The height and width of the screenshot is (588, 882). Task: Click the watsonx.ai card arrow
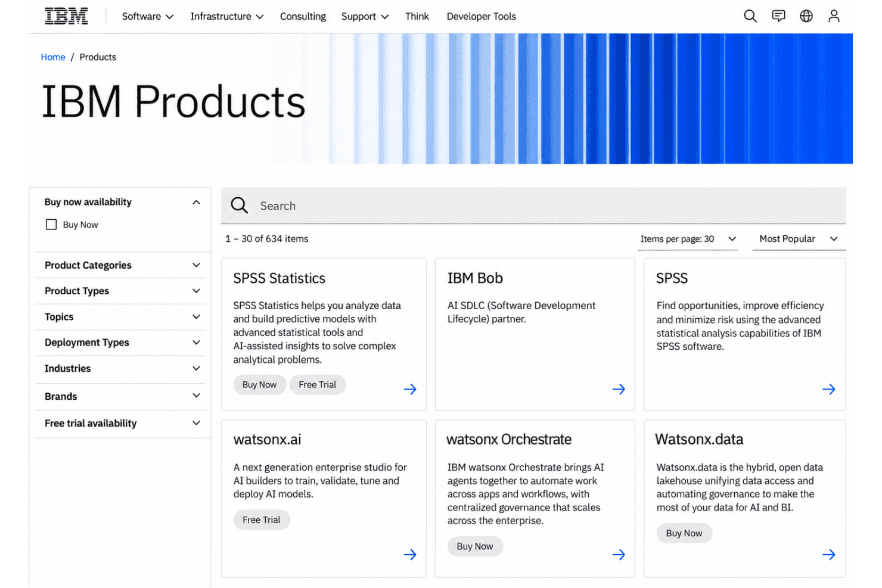pos(410,555)
